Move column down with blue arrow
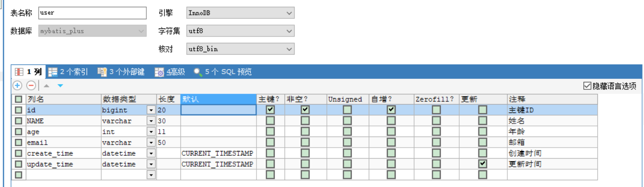The width and height of the screenshot is (644, 187). (x=60, y=86)
